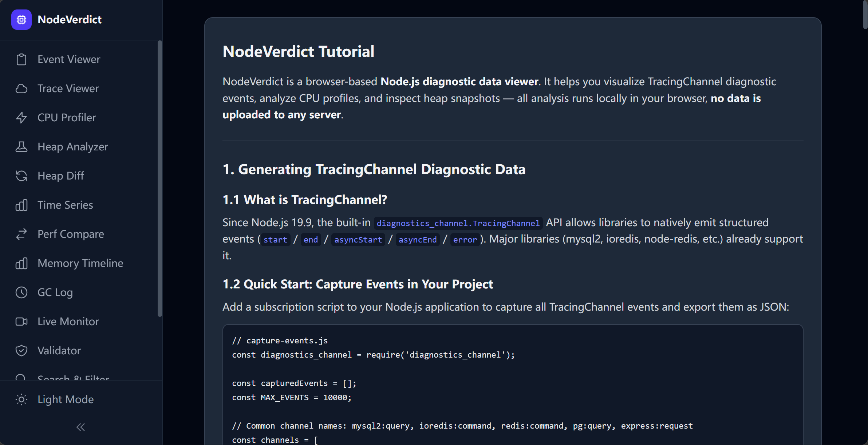
Task: Collapse the sidebar with double-chevron
Action: click(81, 427)
